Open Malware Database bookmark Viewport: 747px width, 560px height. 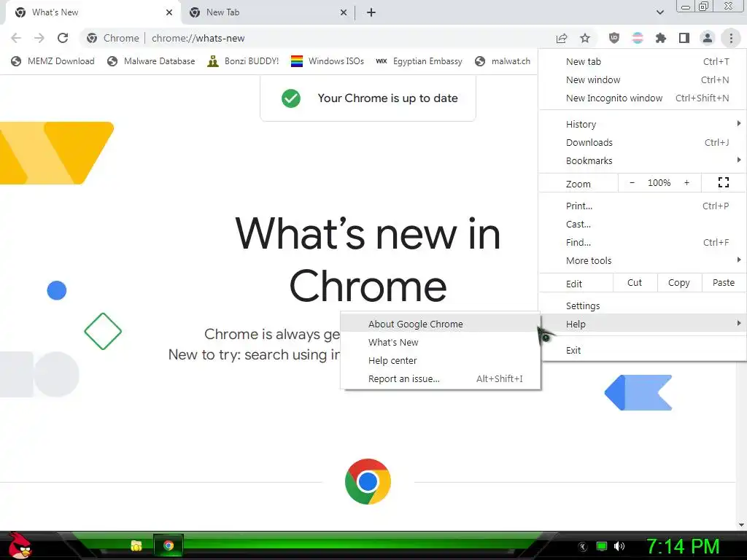click(151, 61)
